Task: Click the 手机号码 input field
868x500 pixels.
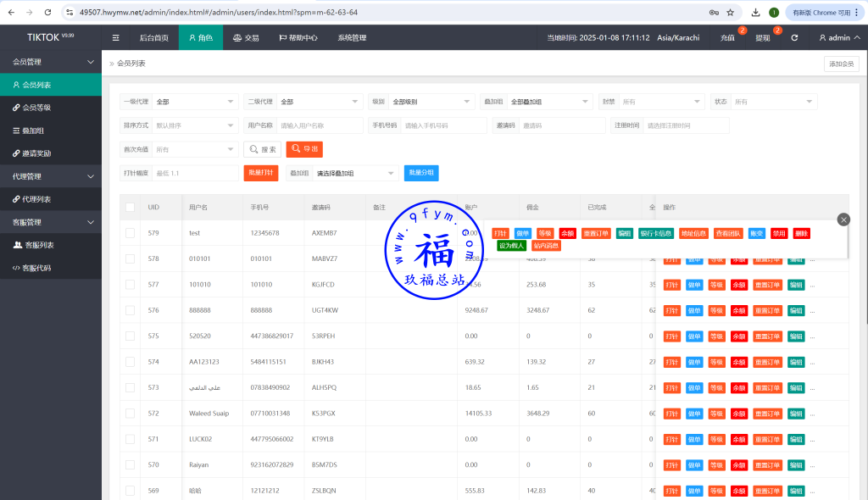Action: coord(444,125)
